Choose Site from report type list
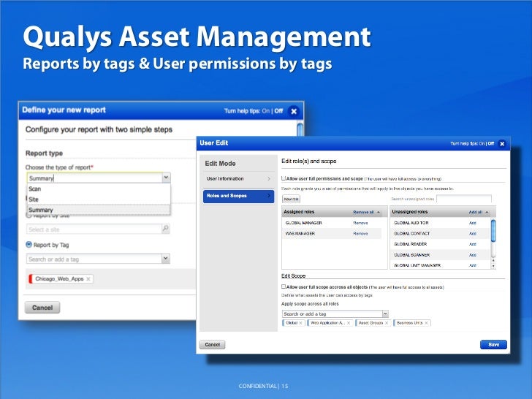This screenshot has width=532, height=399. click(99, 199)
